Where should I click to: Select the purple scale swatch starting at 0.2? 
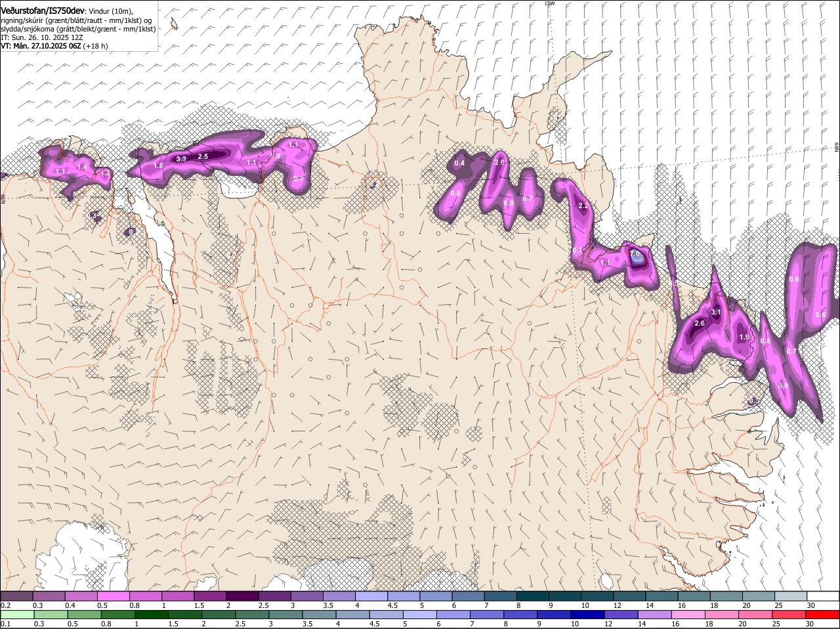point(16,596)
